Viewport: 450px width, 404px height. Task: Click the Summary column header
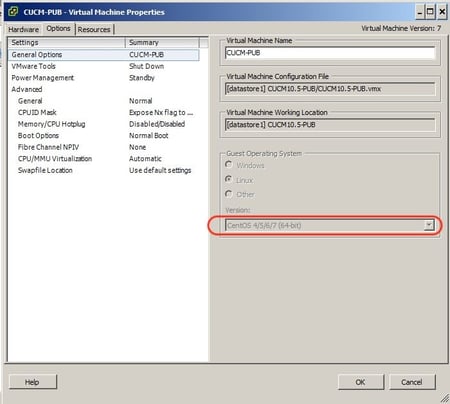(162, 43)
